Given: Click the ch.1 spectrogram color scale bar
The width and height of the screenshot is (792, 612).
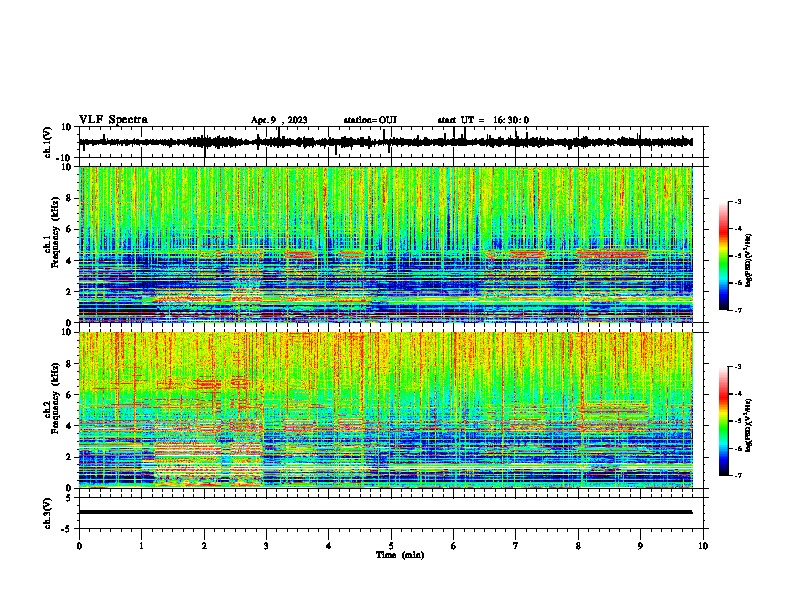Looking at the screenshot, I should click(724, 256).
